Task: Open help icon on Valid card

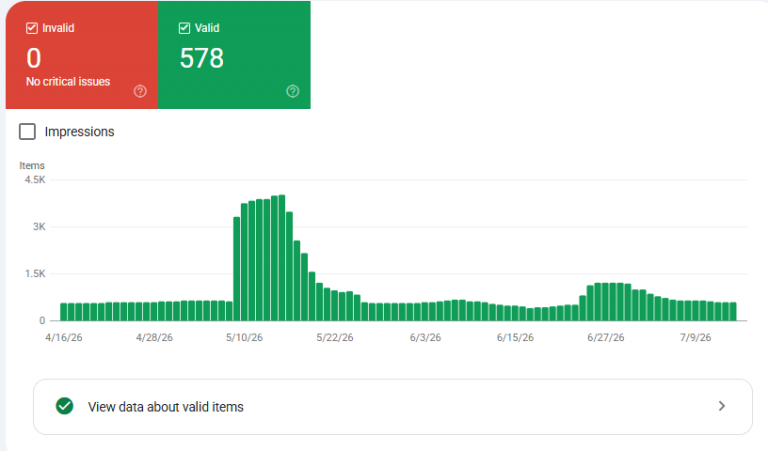Action: [x=292, y=91]
